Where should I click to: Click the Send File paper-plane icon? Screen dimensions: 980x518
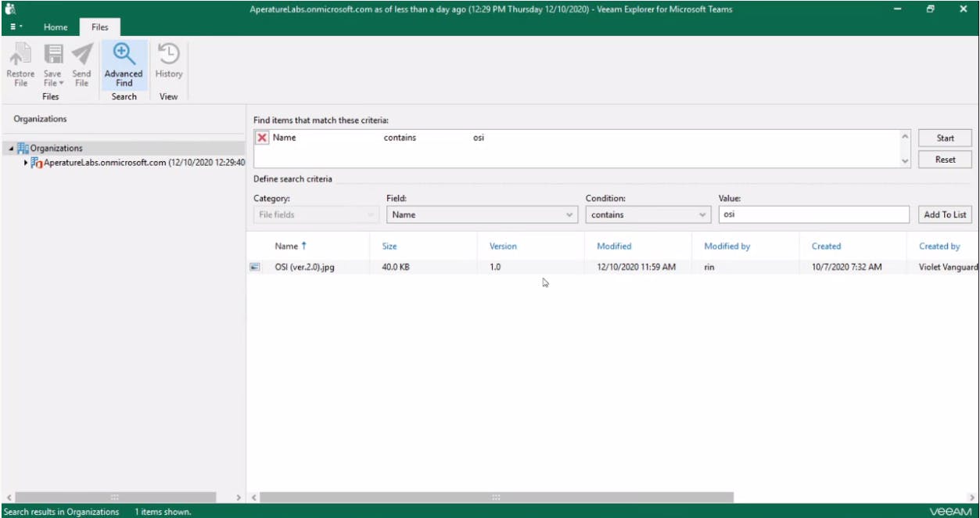82,55
